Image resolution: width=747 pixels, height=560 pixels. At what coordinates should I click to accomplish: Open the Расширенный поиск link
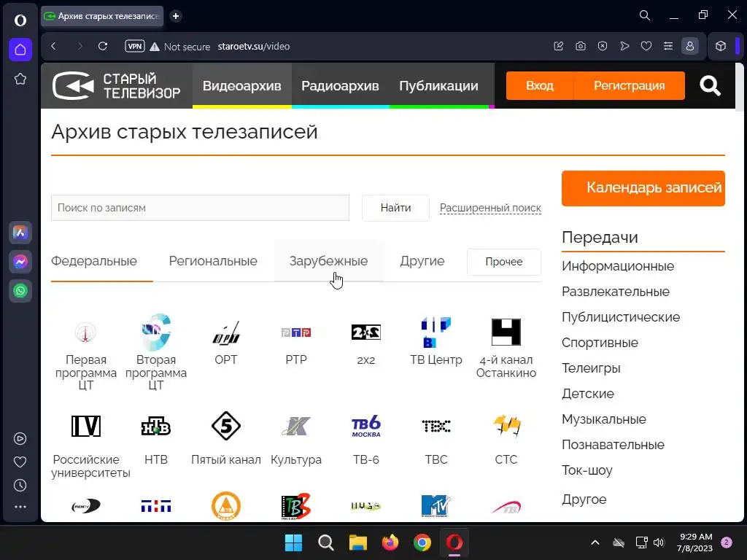[x=490, y=208]
